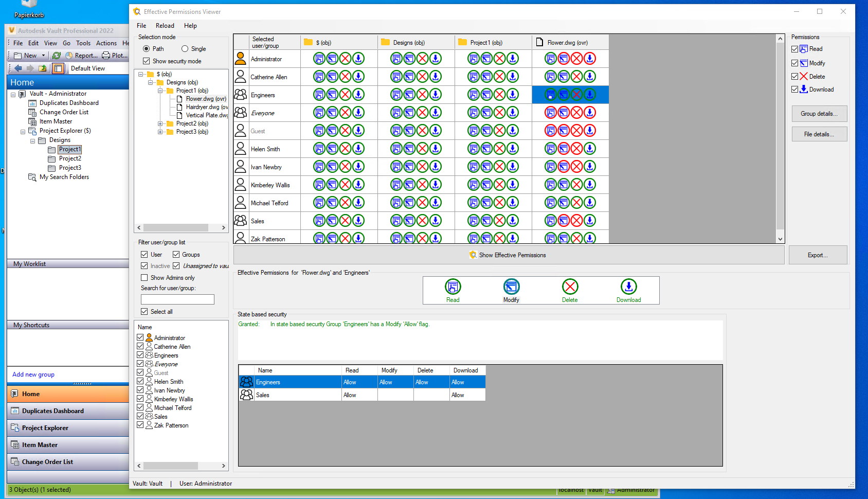Select the Single selection mode radio button
The height and width of the screenshot is (499, 868).
click(185, 49)
